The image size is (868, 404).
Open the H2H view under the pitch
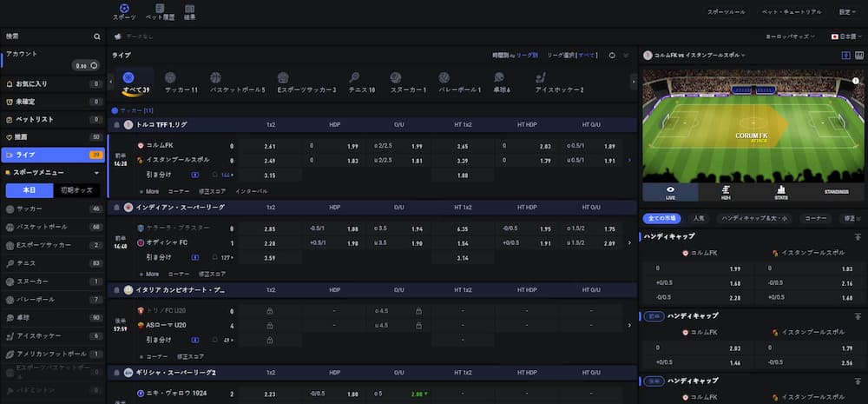click(x=726, y=192)
